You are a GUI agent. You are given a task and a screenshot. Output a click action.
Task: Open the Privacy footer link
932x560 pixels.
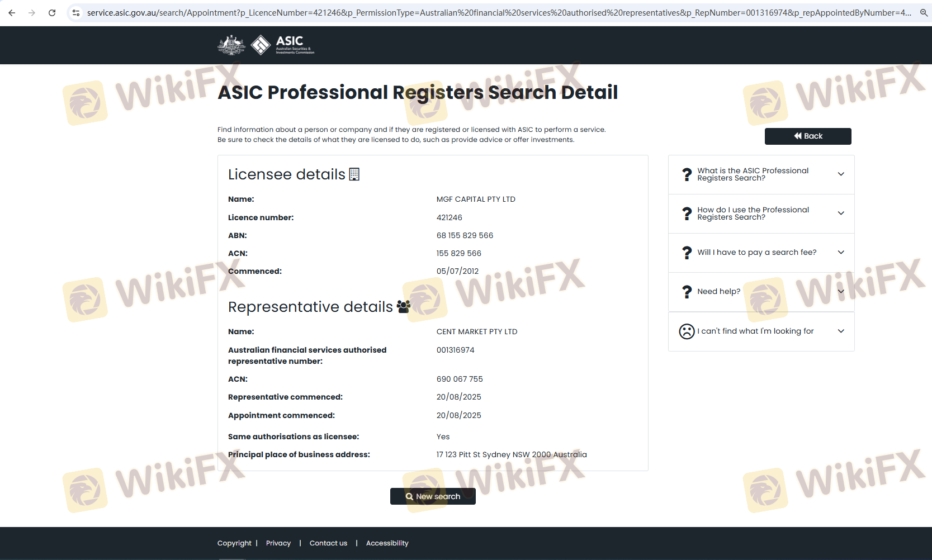coord(278,543)
